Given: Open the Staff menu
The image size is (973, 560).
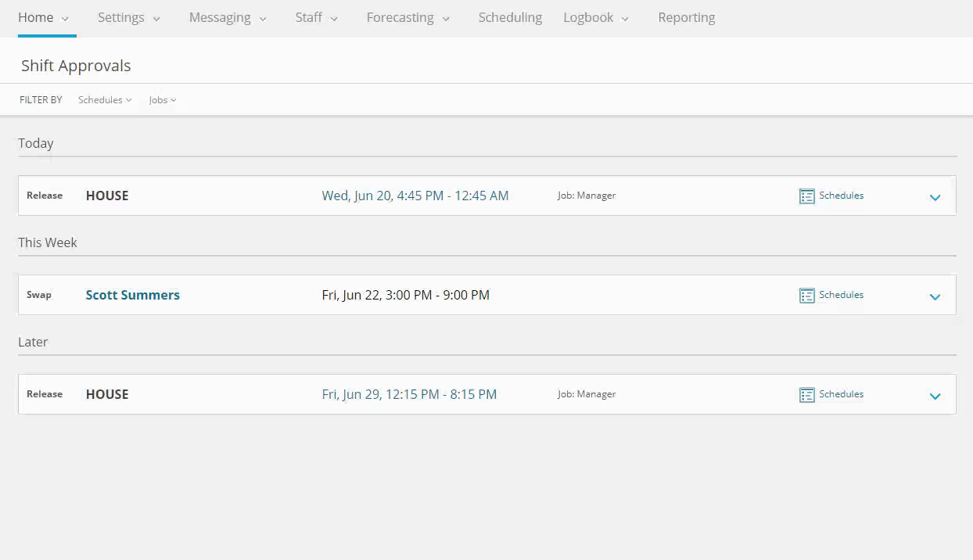Looking at the screenshot, I should coord(316,17).
